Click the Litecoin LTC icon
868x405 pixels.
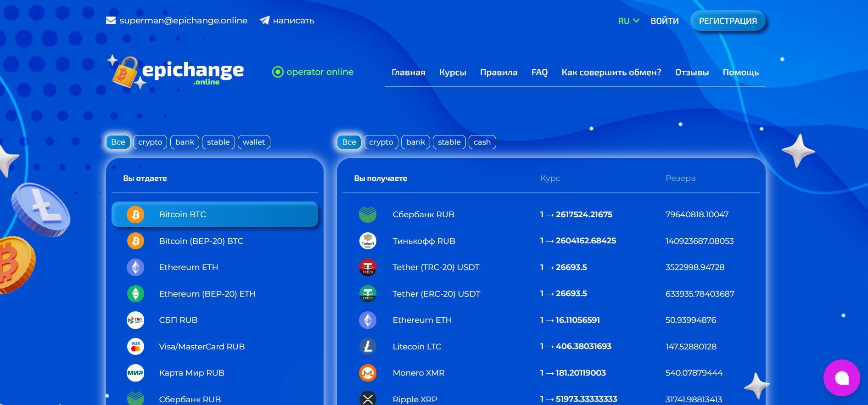pyautogui.click(x=368, y=347)
